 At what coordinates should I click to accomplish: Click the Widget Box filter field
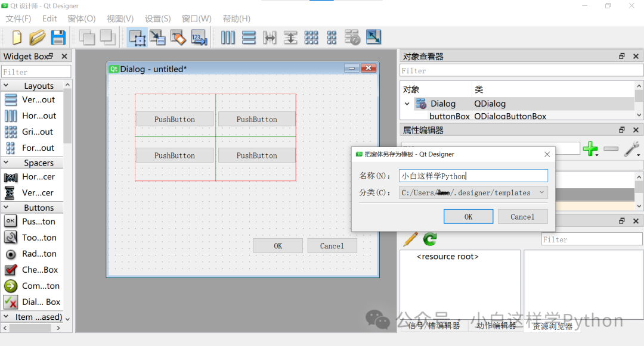click(36, 71)
